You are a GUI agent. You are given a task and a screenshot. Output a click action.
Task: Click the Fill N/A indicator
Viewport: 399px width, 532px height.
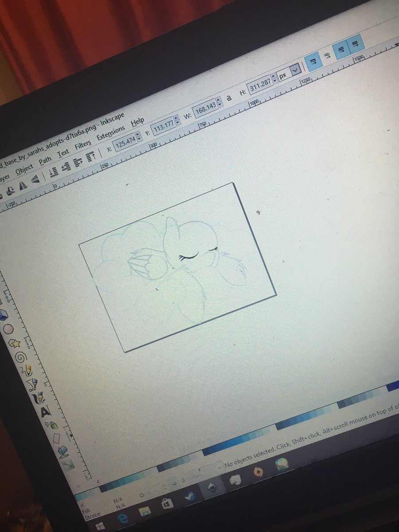[x=118, y=500]
